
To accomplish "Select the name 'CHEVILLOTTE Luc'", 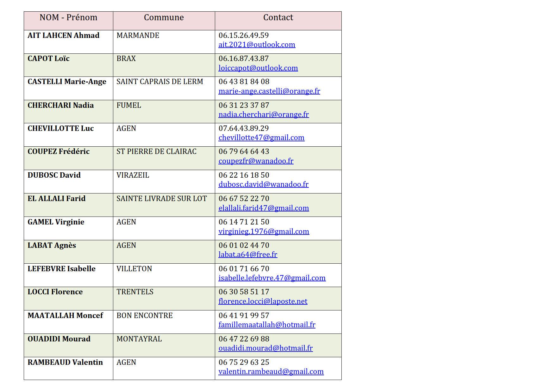I will (60, 128).
